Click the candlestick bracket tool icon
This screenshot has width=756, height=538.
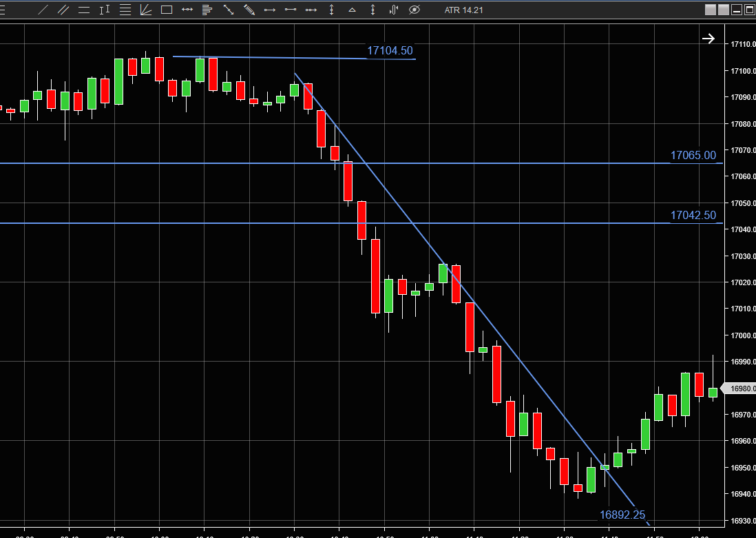393,10
